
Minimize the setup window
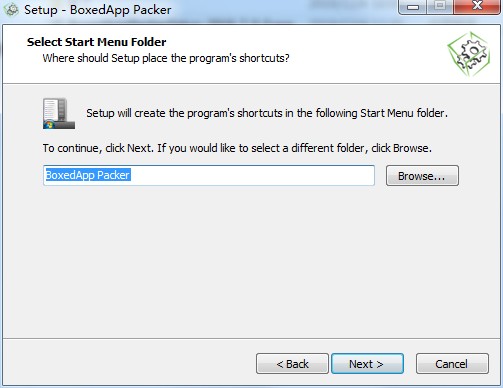tap(413, 6)
